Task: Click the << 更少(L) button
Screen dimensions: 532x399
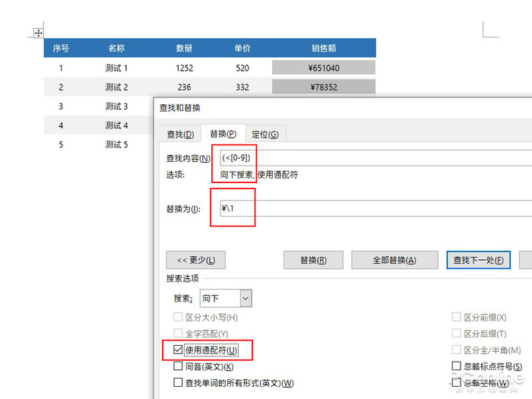Action: [x=196, y=260]
